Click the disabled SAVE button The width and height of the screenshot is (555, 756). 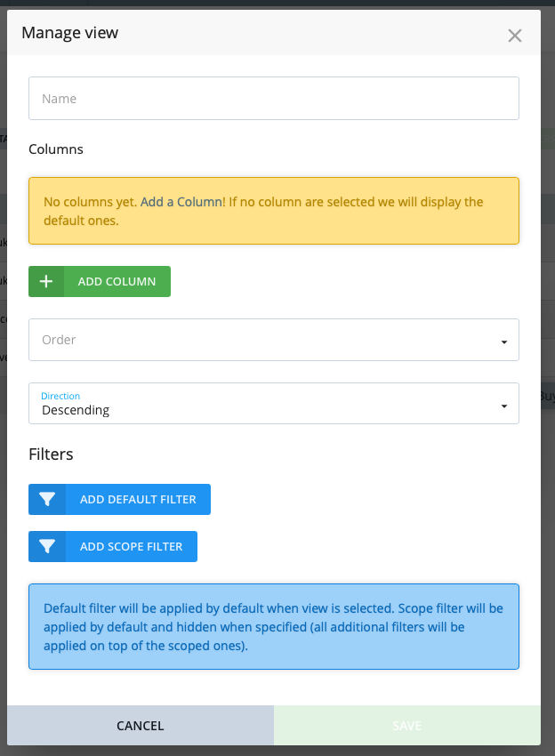point(407,725)
